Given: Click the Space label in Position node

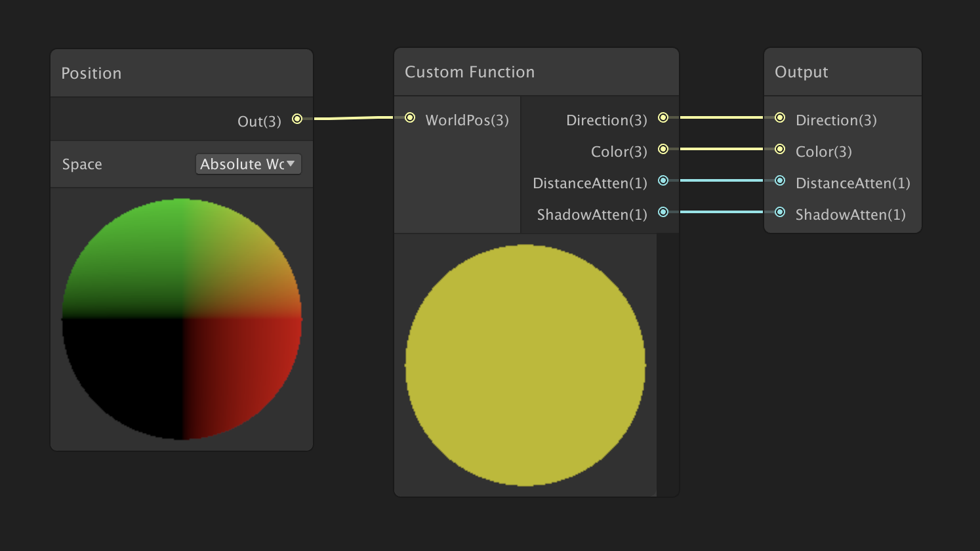Looking at the screenshot, I should (x=82, y=164).
